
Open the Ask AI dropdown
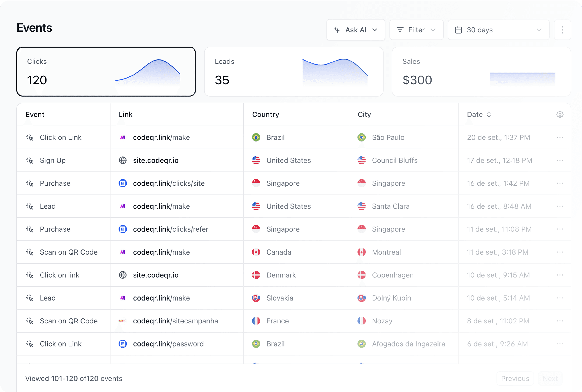(355, 30)
